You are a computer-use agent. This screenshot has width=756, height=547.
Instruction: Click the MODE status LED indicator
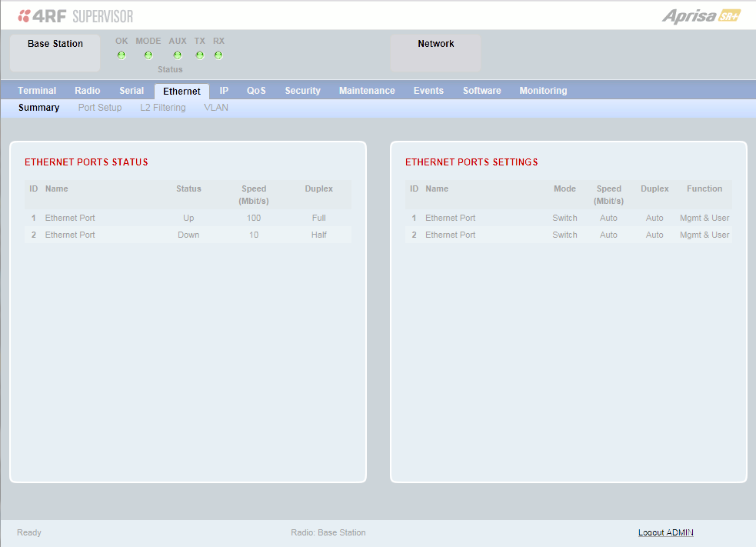pyautogui.click(x=148, y=55)
